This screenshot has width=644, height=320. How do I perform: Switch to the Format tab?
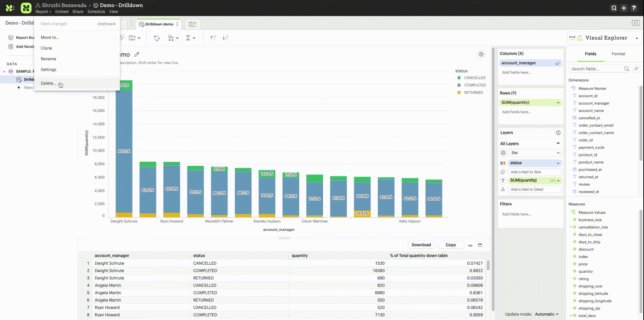pos(618,54)
